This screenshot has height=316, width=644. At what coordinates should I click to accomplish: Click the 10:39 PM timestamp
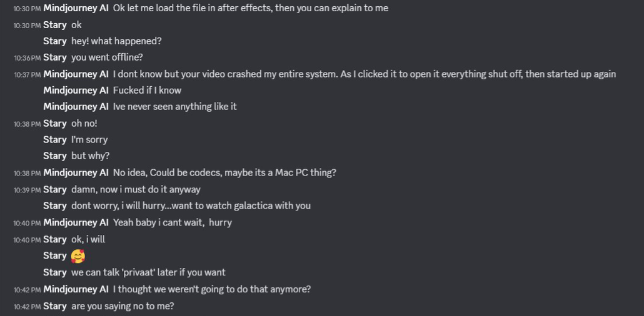click(x=27, y=190)
